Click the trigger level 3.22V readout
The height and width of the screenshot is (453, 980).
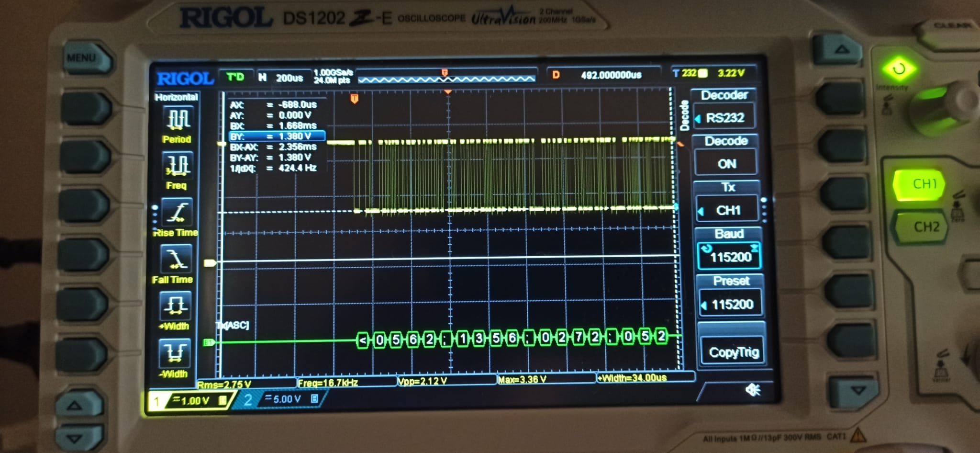[x=731, y=73]
